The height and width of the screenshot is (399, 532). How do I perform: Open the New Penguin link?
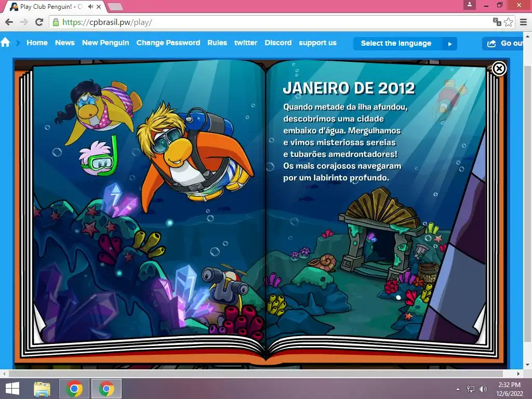pyautogui.click(x=105, y=43)
